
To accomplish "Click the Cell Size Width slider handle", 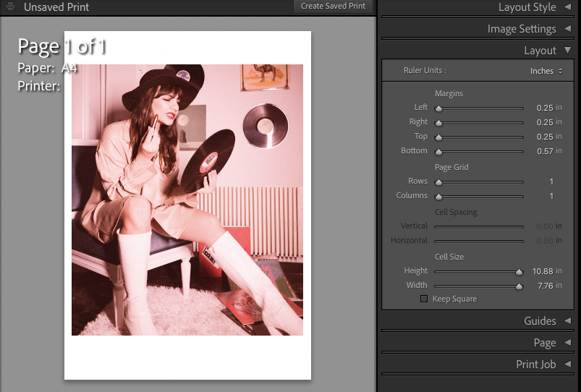I will point(519,286).
